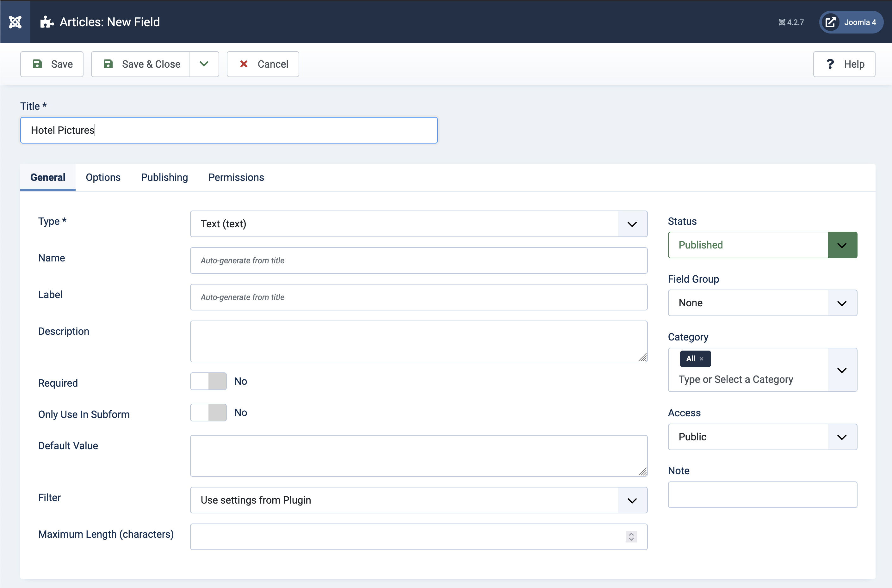This screenshot has width=892, height=588.
Task: Open the Publishing tab
Action: [x=164, y=177]
